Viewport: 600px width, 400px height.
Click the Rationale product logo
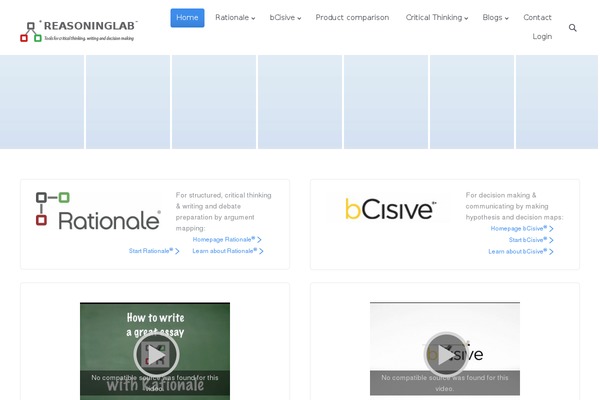tap(98, 211)
